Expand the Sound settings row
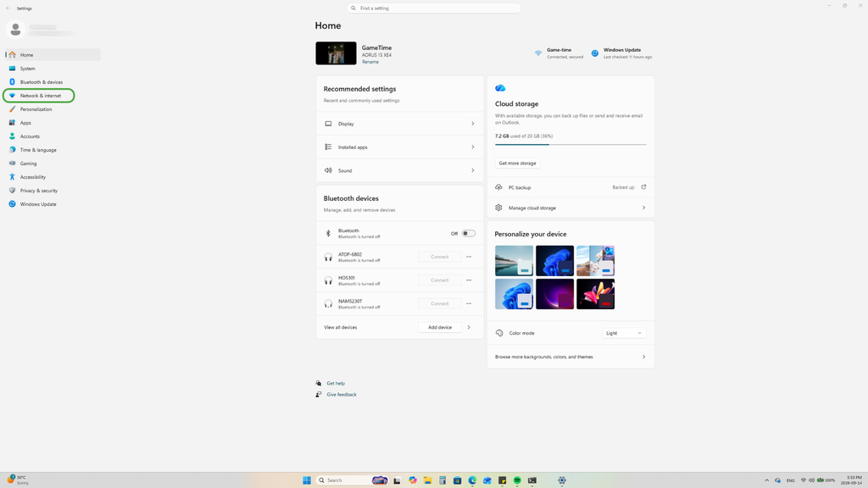868x488 pixels. point(400,170)
